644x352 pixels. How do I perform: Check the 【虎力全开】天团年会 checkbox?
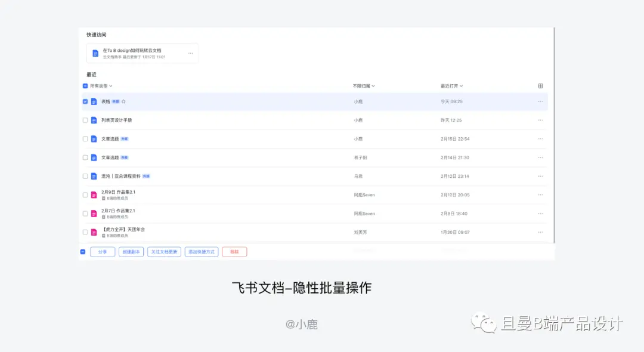[x=85, y=233]
